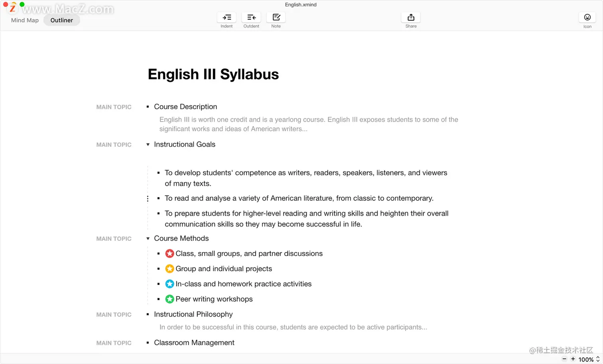Click MAIN TOPIC label beside Course Description
This screenshot has width=603, height=364.
pyautogui.click(x=114, y=107)
